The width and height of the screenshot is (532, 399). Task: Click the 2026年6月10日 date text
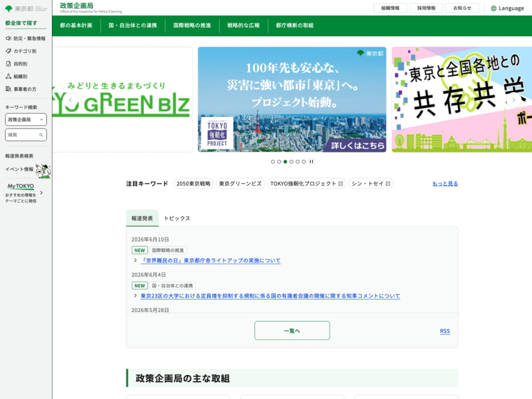click(x=150, y=239)
